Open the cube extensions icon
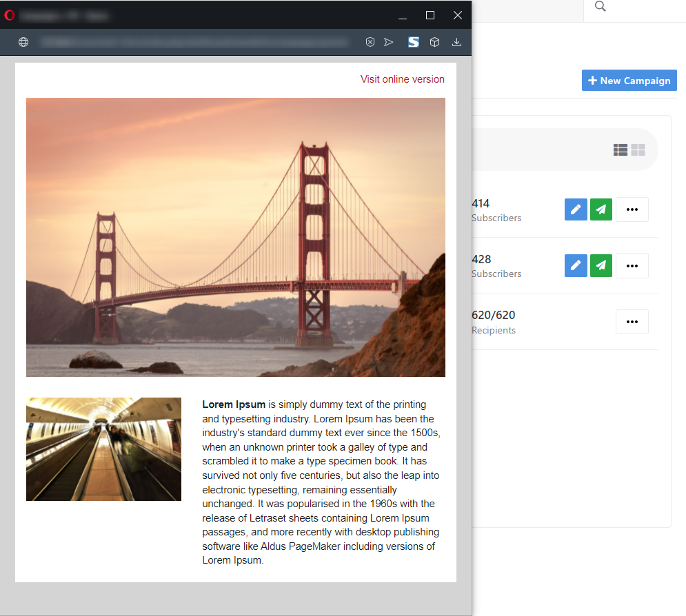This screenshot has height=616, width=686. pos(435,42)
